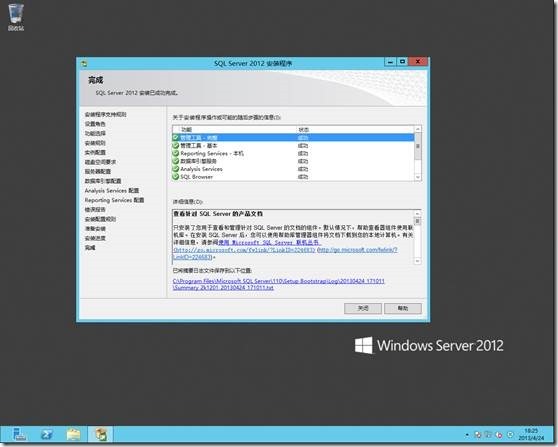This screenshot has height=447, width=558.
Task: Click the feature list scroll down arrow
Action: tap(418, 177)
